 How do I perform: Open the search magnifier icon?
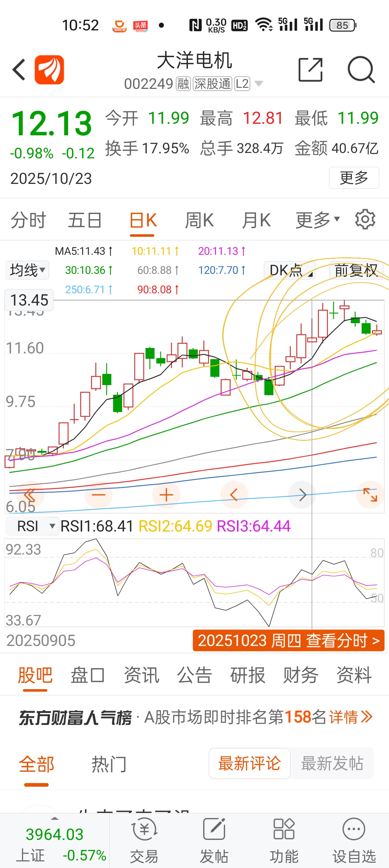point(361,69)
